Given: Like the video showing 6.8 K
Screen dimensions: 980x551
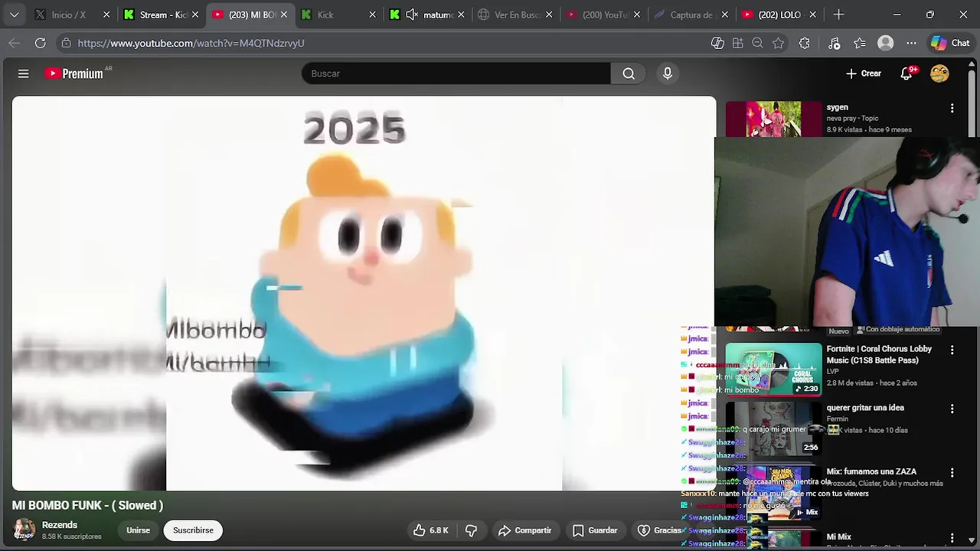Looking at the screenshot, I should 431,530.
